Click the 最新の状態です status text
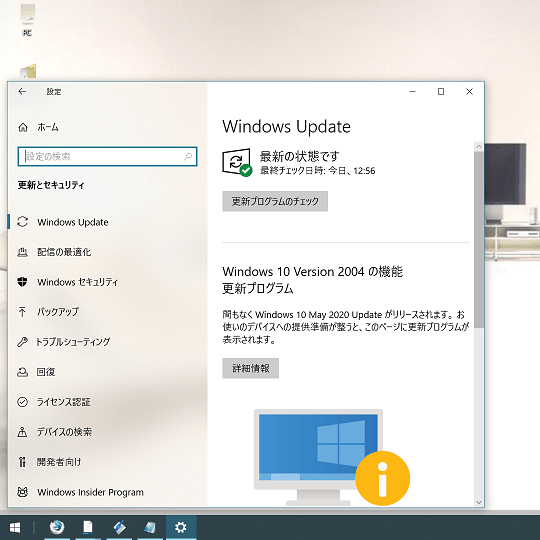 click(300, 156)
